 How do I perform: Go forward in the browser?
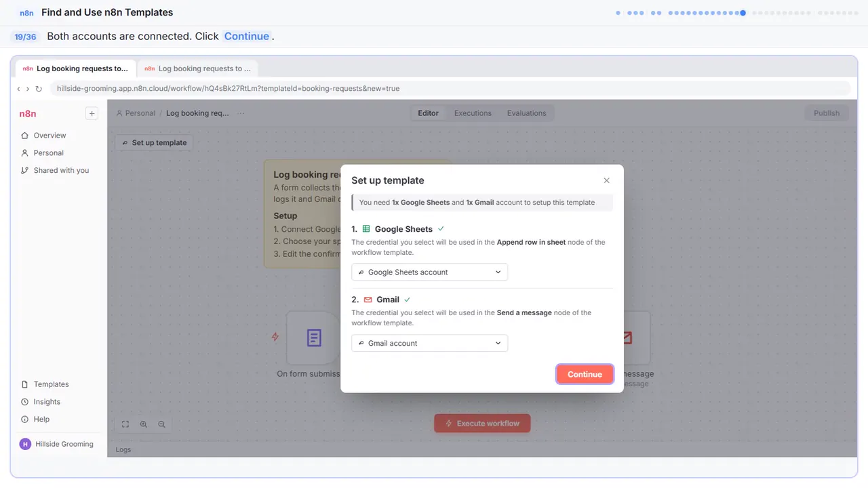(28, 89)
